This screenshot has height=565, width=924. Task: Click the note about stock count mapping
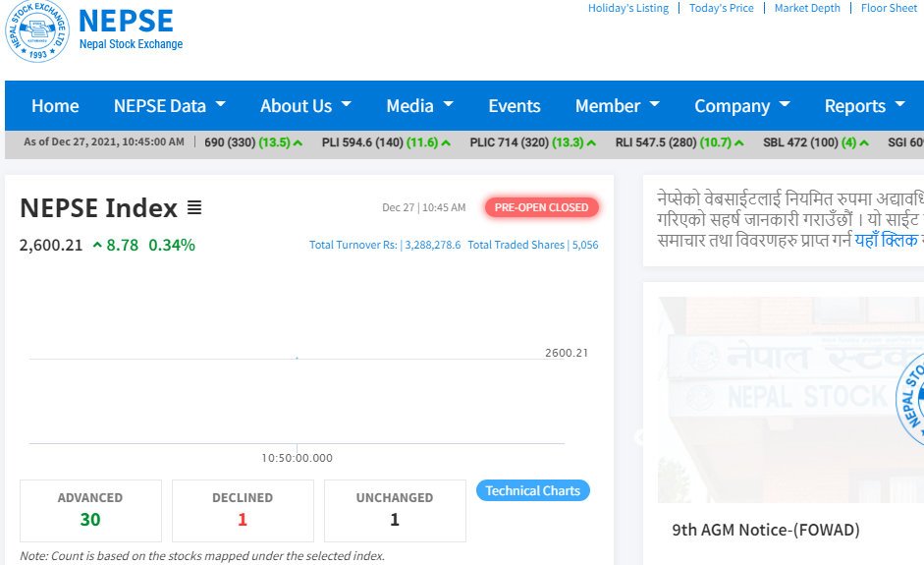pos(202,556)
